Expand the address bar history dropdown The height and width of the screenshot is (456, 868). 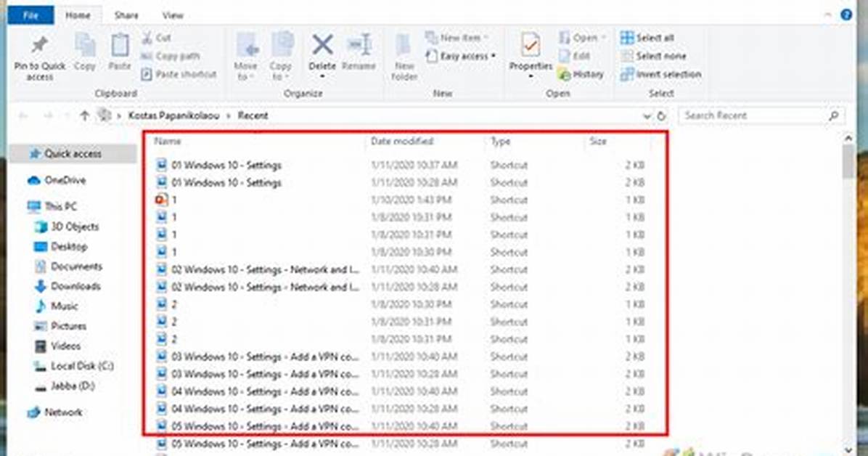click(x=646, y=116)
